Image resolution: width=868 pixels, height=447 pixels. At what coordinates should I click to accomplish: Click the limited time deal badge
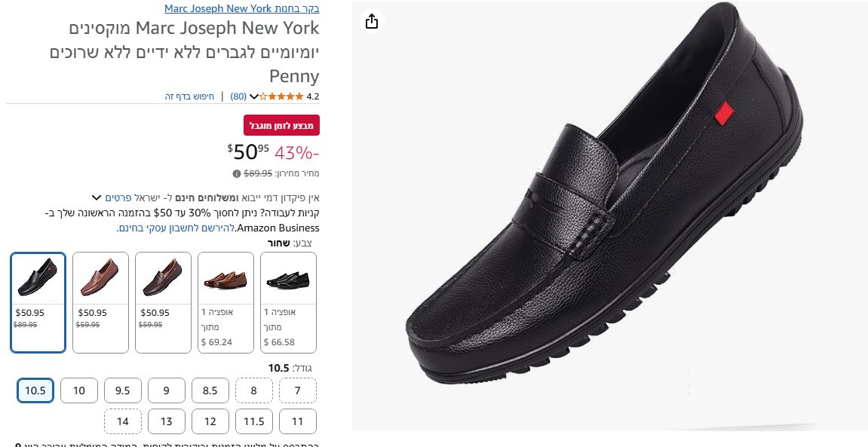click(281, 125)
